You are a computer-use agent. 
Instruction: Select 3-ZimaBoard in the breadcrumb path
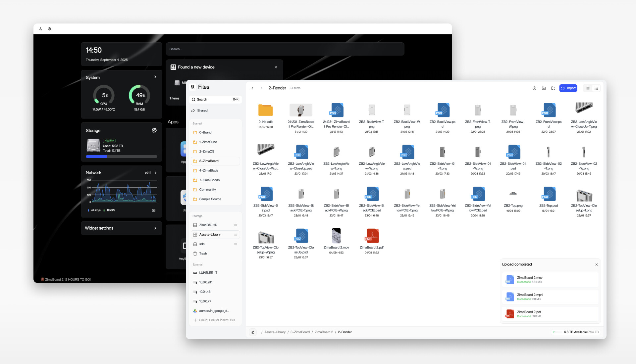coord(300,332)
